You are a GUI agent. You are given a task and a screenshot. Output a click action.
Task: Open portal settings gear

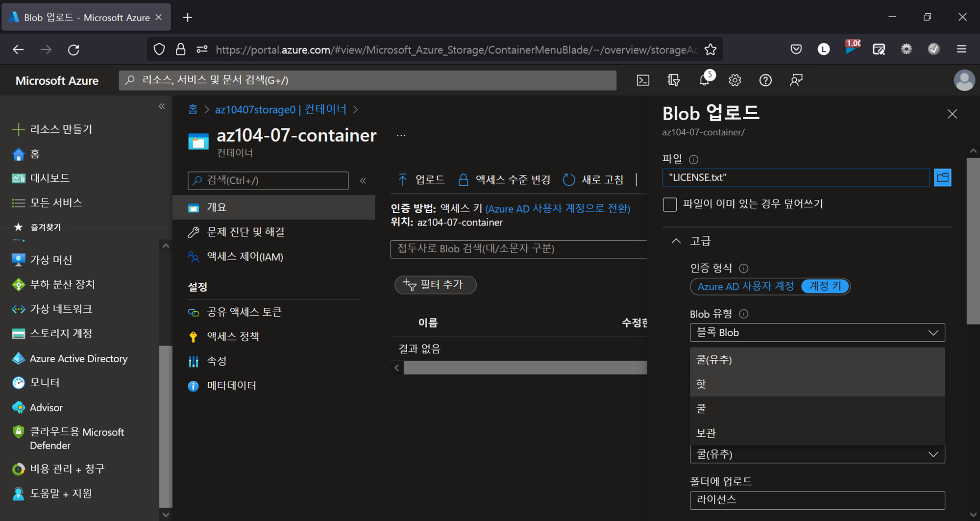tap(735, 80)
